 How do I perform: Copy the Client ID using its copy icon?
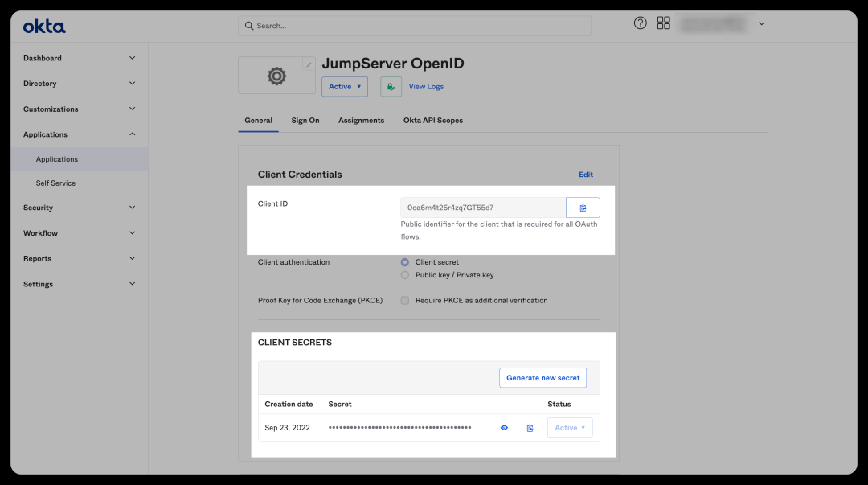[582, 207]
